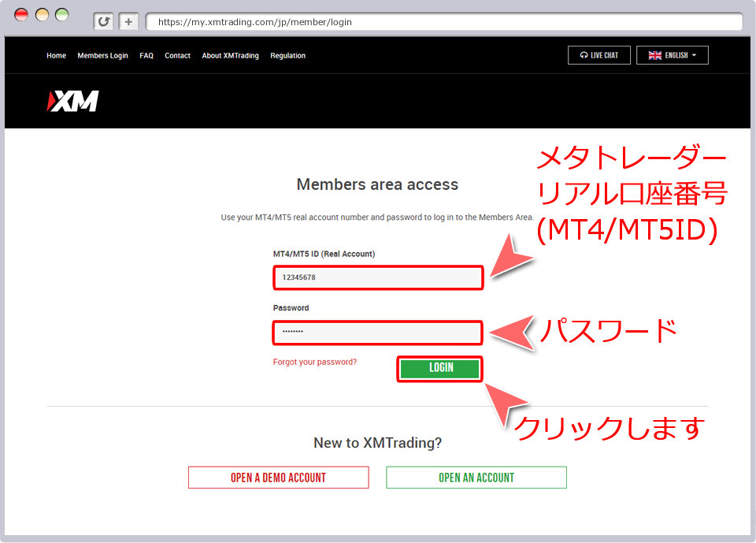
Task: Focus the Password input field
Action: [x=377, y=333]
